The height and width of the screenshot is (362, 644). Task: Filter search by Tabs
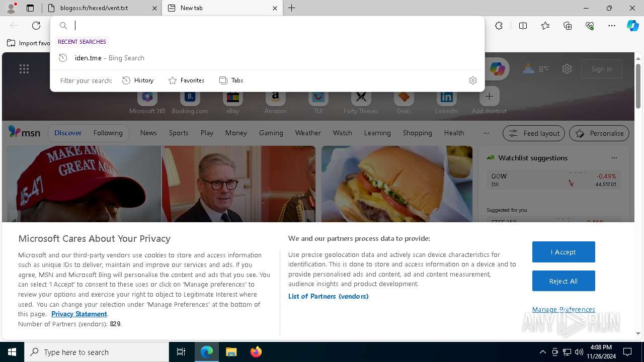pos(231,80)
